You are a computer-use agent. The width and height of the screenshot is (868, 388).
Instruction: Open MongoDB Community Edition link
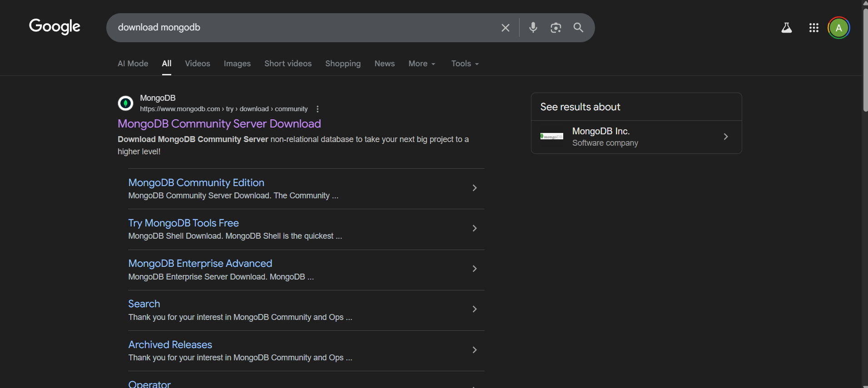click(x=196, y=182)
